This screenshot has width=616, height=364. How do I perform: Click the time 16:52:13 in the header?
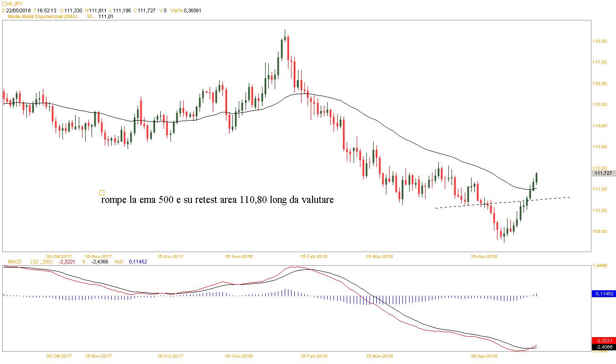tap(46, 10)
